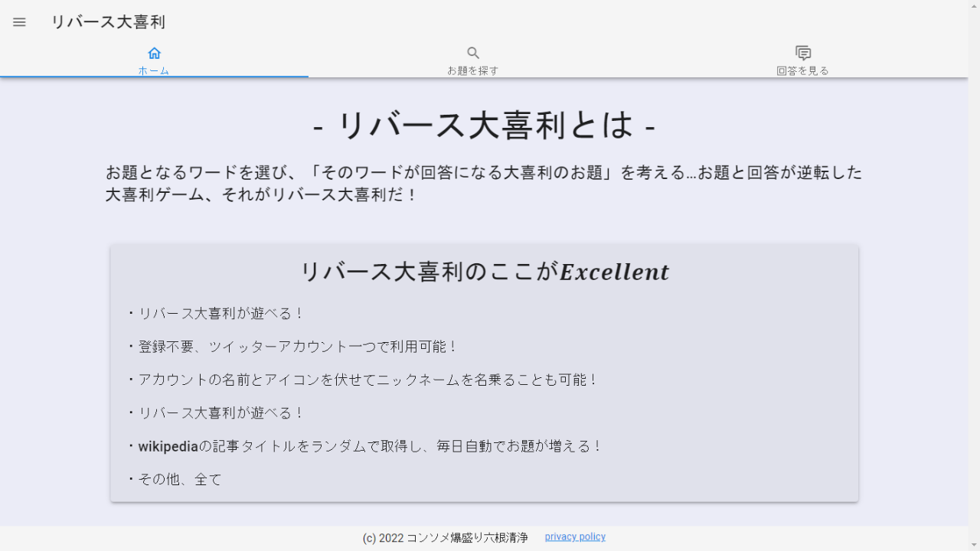Click the リバース大喜利 title in header
The height and width of the screenshot is (551, 980).
pyautogui.click(x=108, y=22)
